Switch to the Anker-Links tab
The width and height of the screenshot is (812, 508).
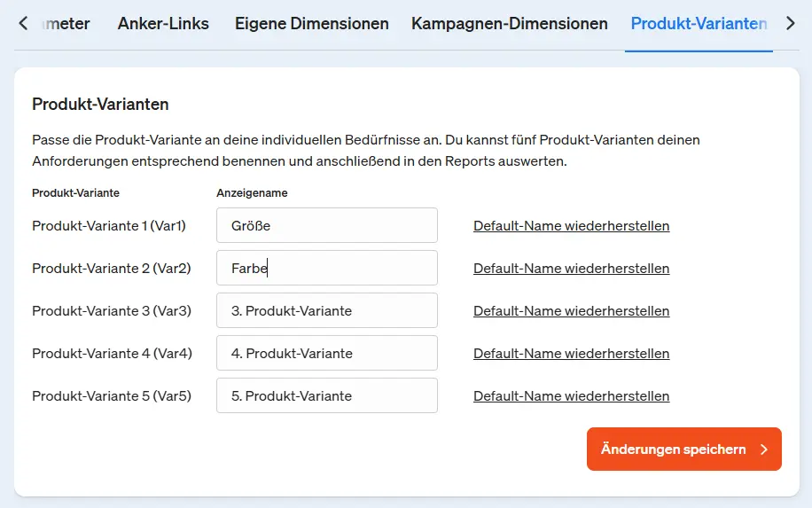pos(163,24)
